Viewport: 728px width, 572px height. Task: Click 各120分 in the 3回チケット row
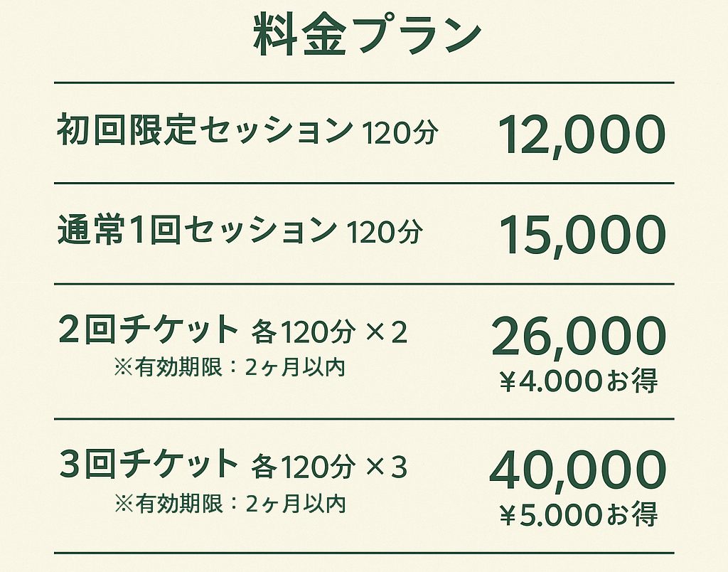[302, 467]
